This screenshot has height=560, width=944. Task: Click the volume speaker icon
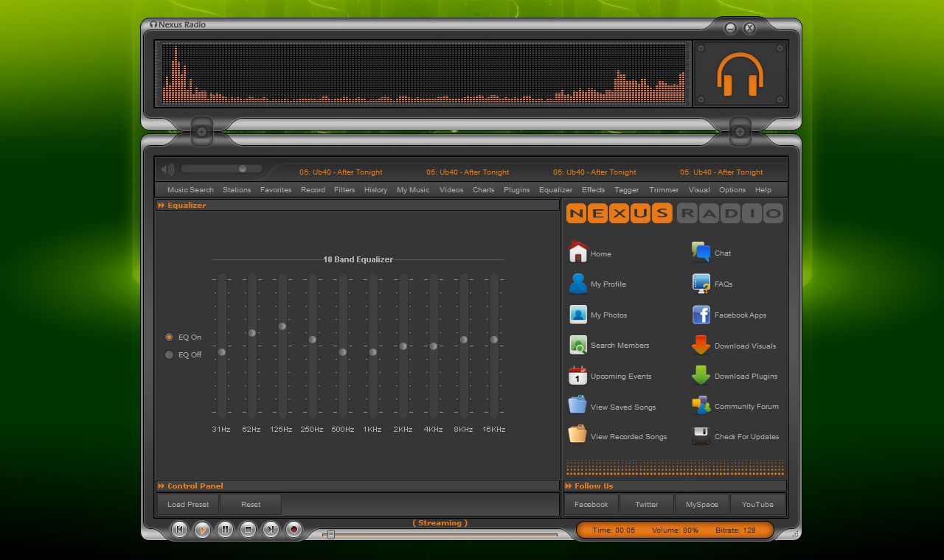(x=167, y=169)
